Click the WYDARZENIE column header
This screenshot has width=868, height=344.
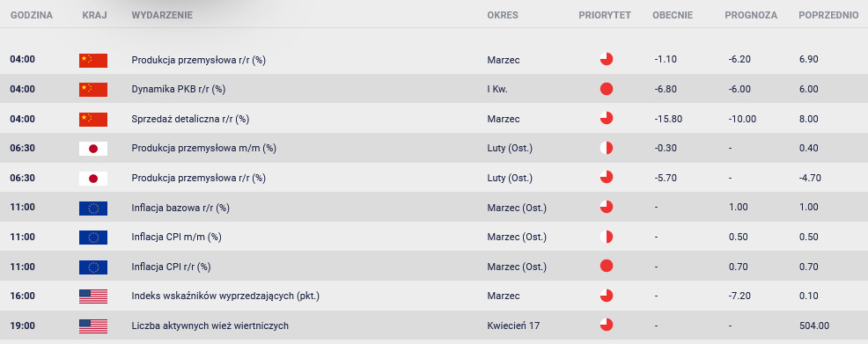pyautogui.click(x=162, y=16)
